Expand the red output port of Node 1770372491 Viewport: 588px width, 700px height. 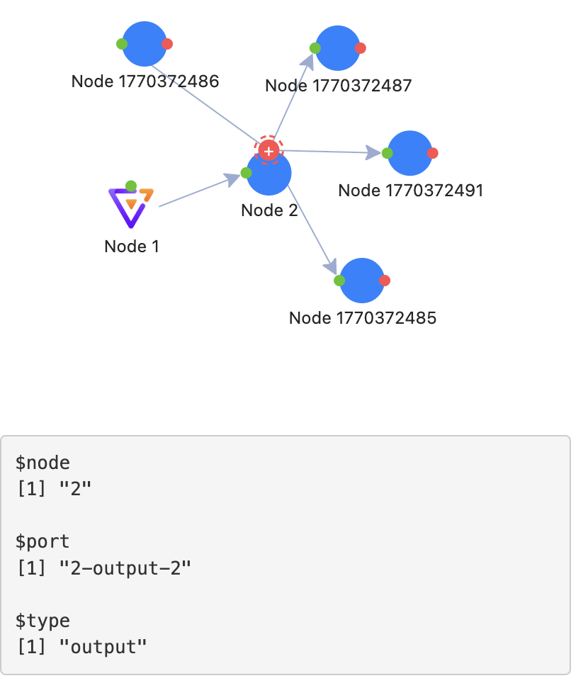click(432, 152)
